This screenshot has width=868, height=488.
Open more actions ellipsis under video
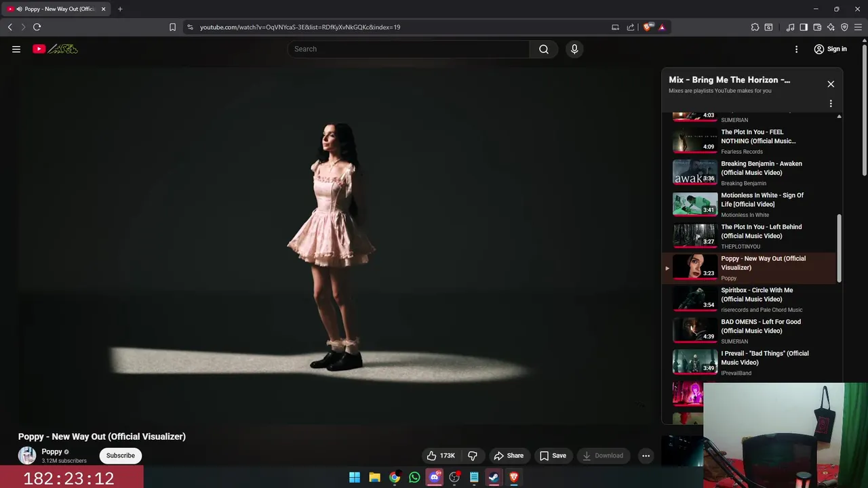click(x=646, y=455)
